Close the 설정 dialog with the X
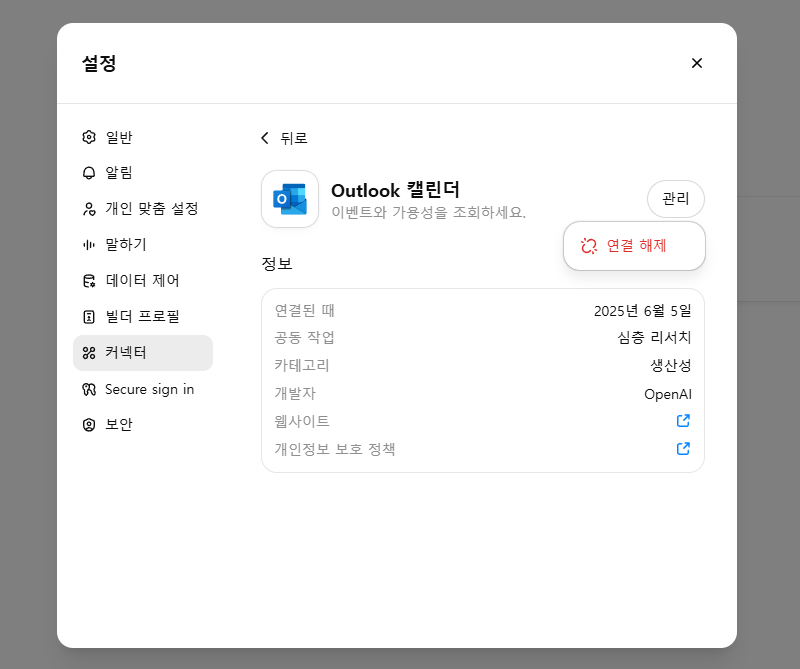 point(696,63)
